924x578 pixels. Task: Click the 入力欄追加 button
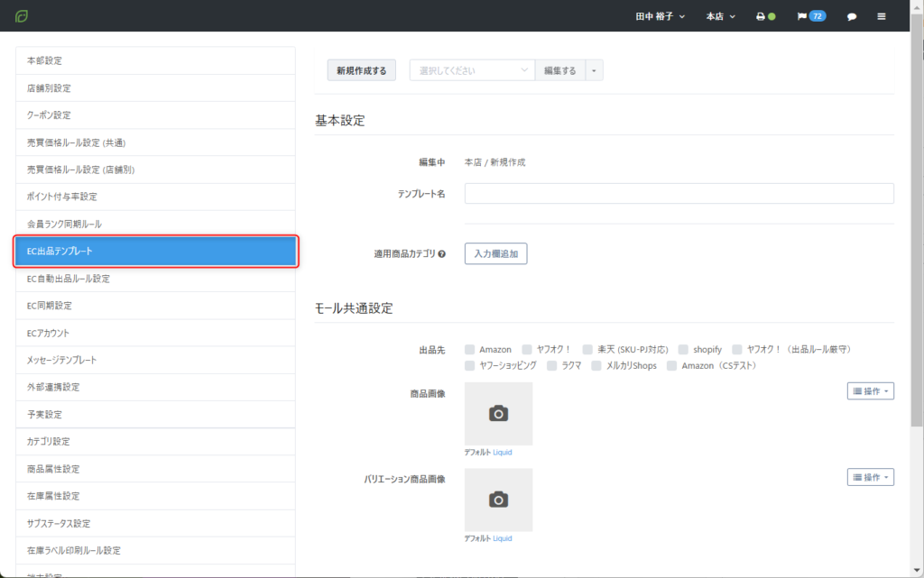pos(495,253)
